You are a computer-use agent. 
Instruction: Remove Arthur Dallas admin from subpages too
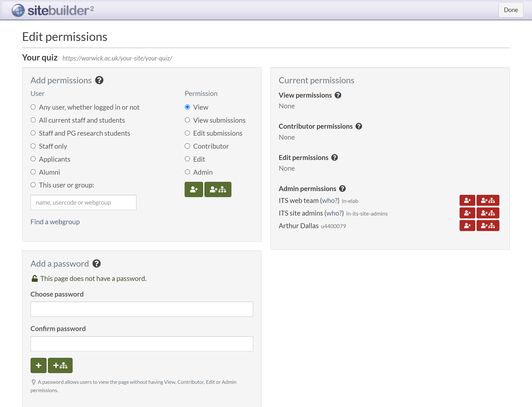pos(488,226)
